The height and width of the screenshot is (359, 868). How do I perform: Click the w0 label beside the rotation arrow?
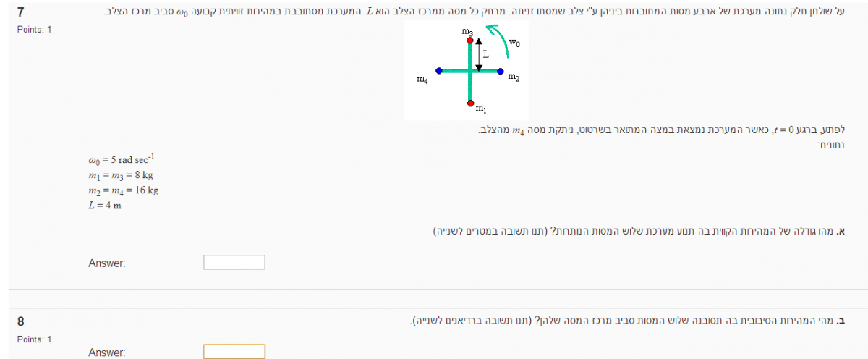click(514, 43)
